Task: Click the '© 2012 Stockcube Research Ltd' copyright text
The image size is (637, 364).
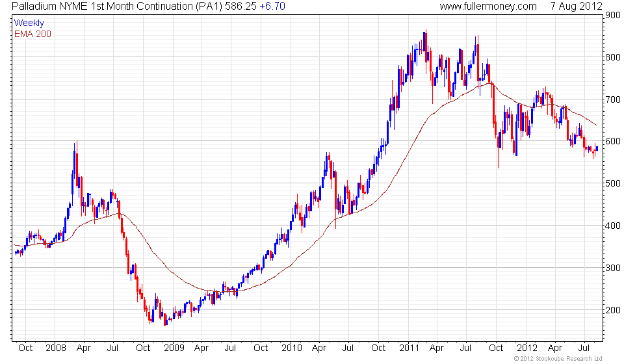Action: click(558, 359)
